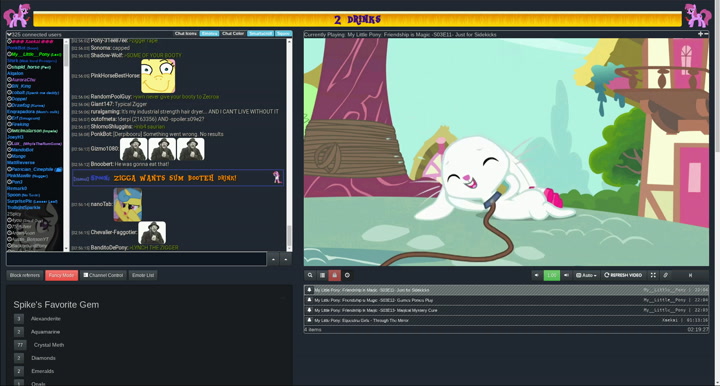Click the circular icon beside the lock
Image resolution: width=720 pixels, height=386 pixels.
(347, 275)
